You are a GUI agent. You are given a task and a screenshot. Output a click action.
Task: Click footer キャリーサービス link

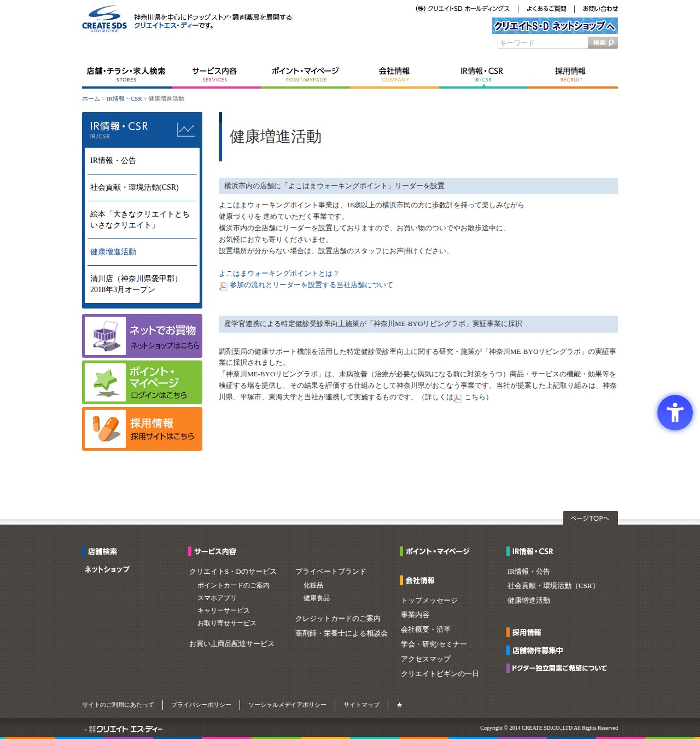(x=224, y=610)
